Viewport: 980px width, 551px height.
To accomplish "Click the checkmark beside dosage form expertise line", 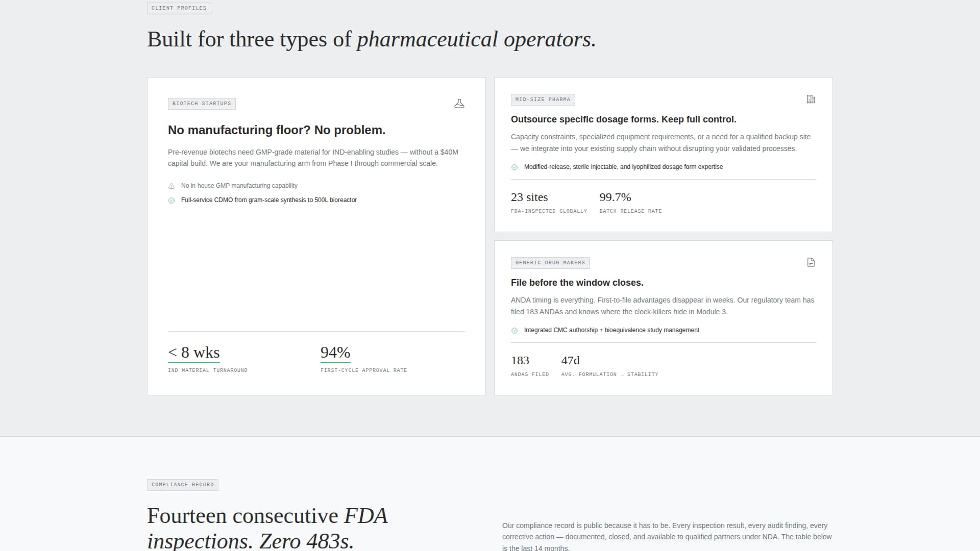I will click(x=514, y=167).
